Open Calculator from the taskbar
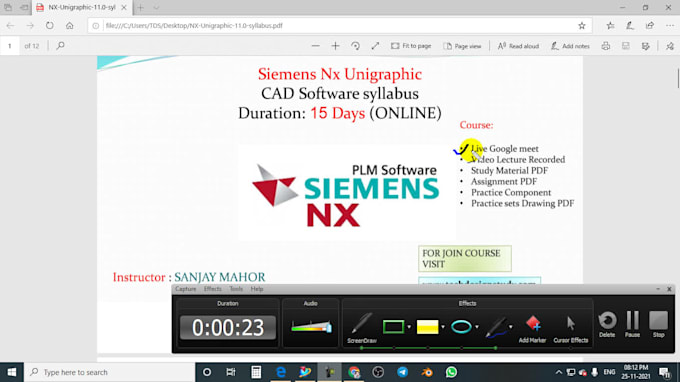This screenshot has width=680, height=382. point(256,372)
